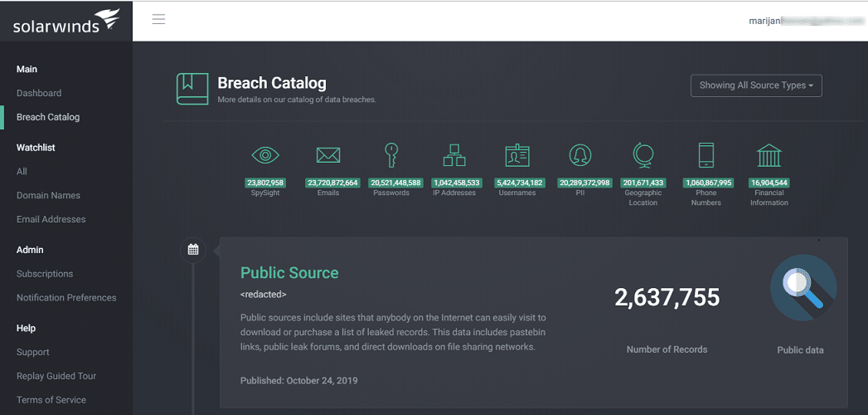The width and height of the screenshot is (868, 415).
Task: Toggle the hamburger menu icon
Action: (159, 19)
